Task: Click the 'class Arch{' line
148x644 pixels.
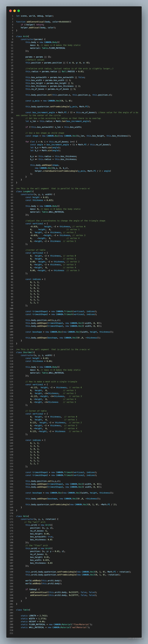Action: [x=23, y=37]
